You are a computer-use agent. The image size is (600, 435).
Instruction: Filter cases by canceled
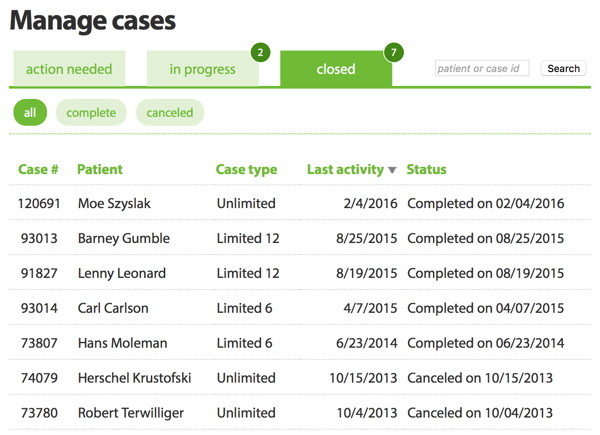pos(170,112)
